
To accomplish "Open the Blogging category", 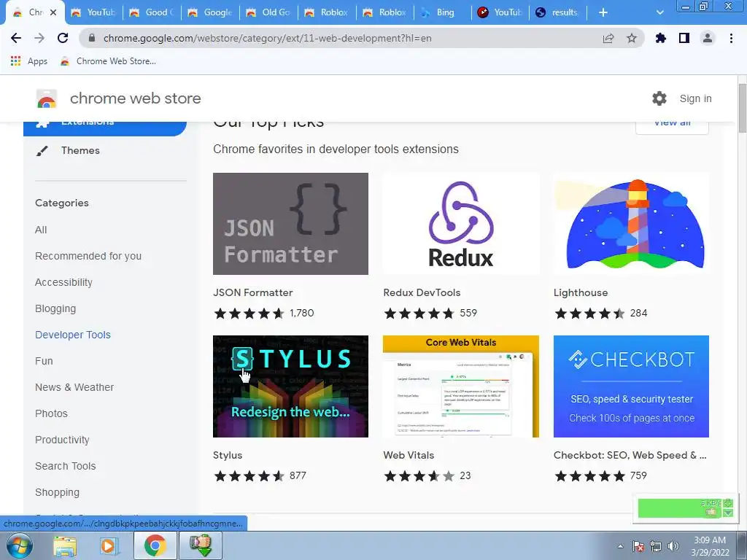I will click(55, 308).
